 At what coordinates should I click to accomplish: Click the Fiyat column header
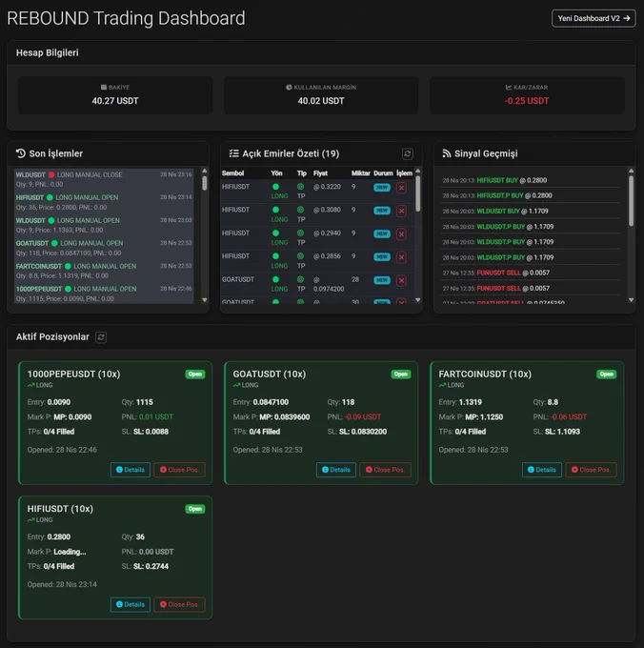click(x=320, y=173)
